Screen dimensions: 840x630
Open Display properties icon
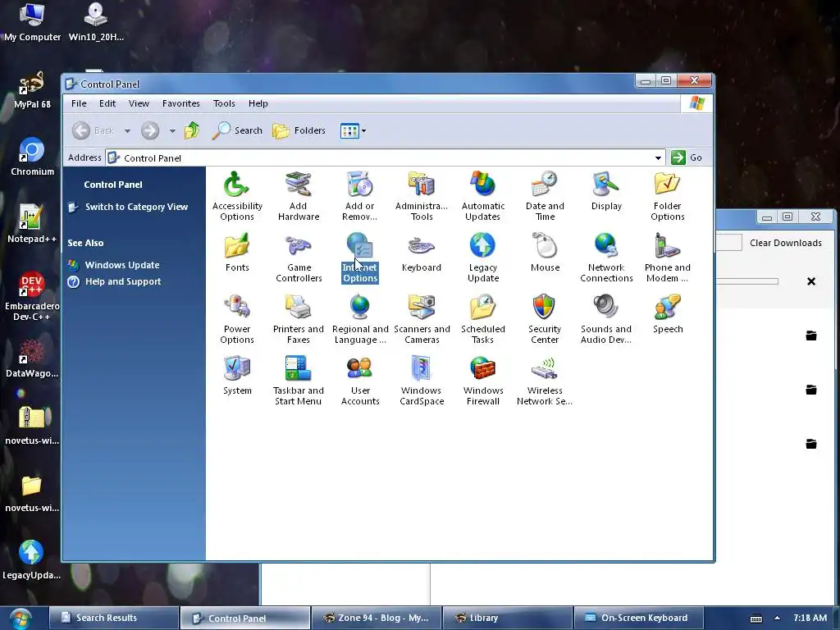606,191
